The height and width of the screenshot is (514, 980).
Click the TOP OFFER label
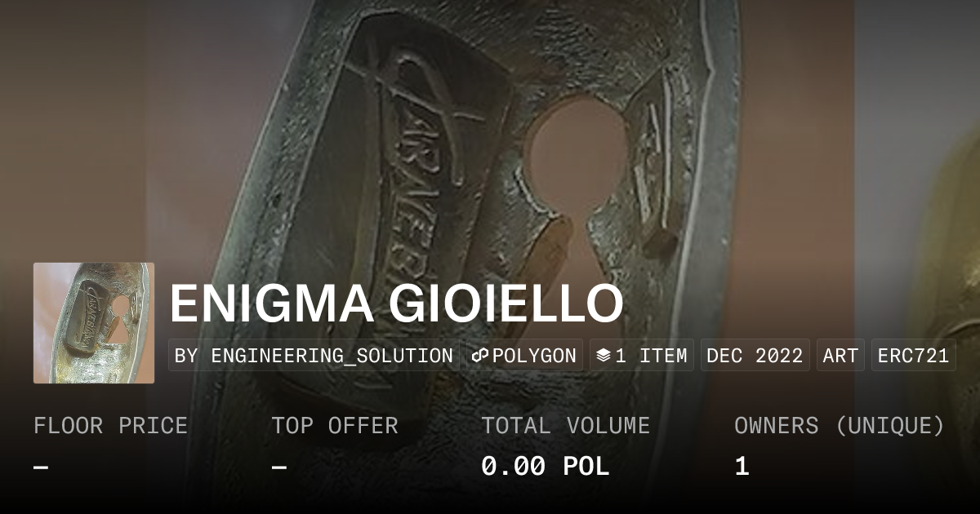(x=335, y=426)
